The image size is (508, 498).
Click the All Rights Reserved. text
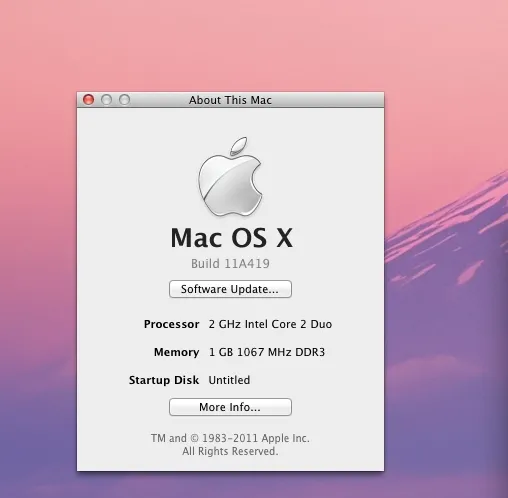[x=230, y=451]
